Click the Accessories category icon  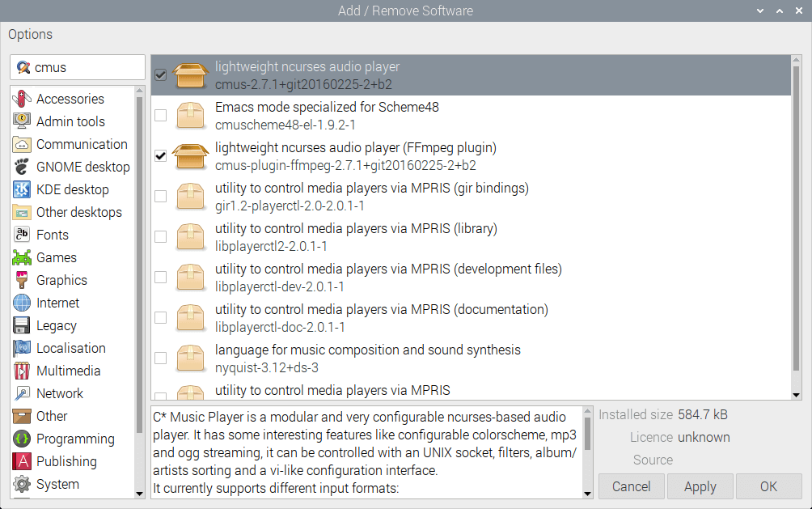tap(22, 99)
